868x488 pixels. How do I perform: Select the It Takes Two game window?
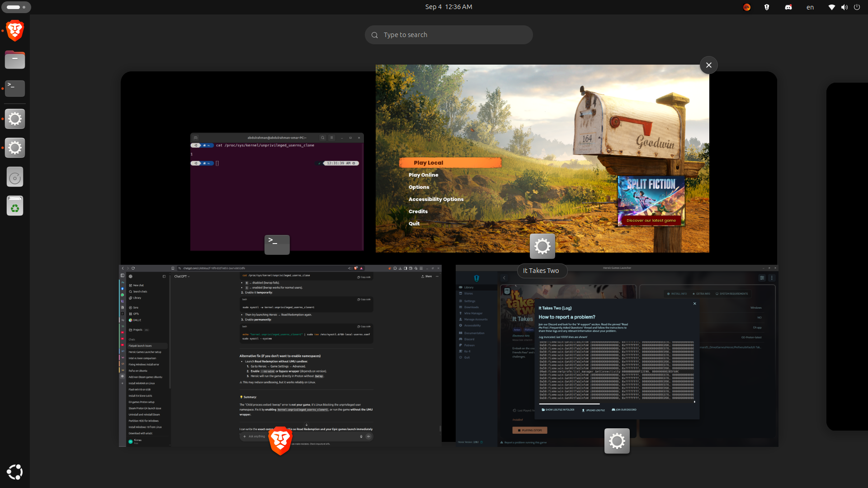(x=542, y=158)
